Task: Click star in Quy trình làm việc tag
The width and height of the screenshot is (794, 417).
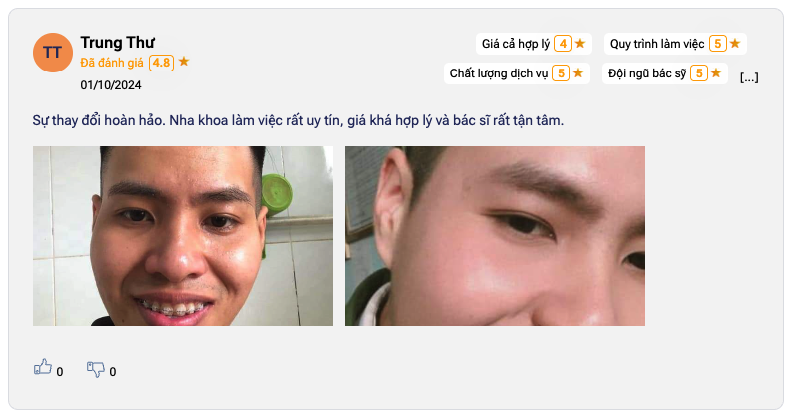Action: pos(735,44)
